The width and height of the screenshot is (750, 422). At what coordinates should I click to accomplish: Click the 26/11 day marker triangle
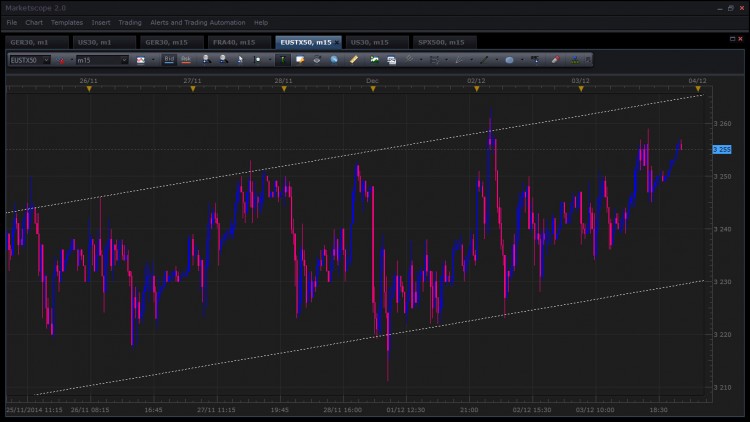89,89
